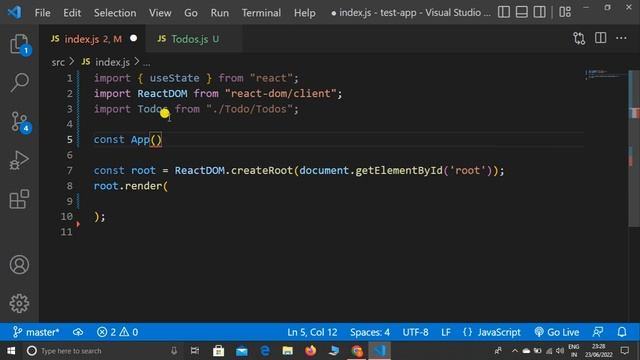
Task: Open the Explorer view in activity bar
Action: pos(19,44)
